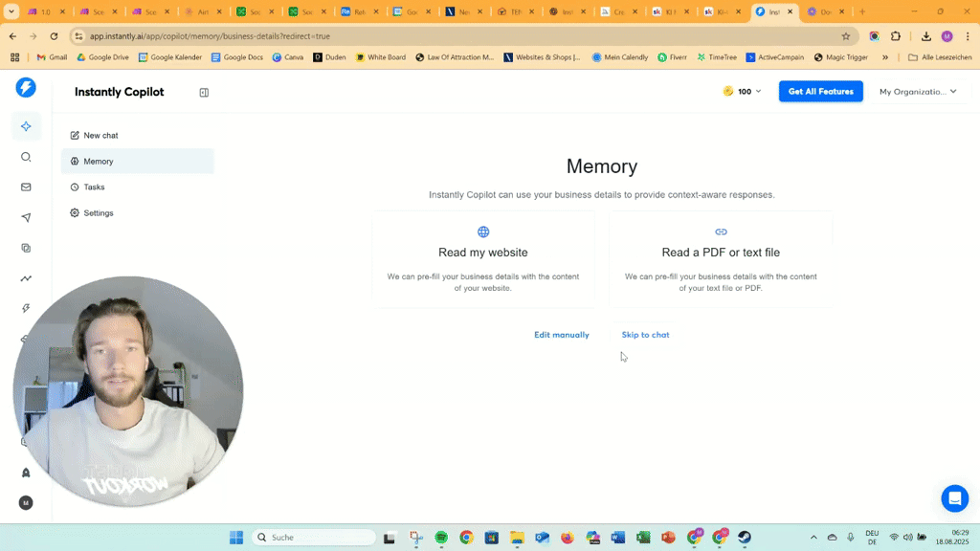Open the Chrome extensions puzzle icon
Image resolution: width=980 pixels, height=551 pixels.
coord(896,36)
